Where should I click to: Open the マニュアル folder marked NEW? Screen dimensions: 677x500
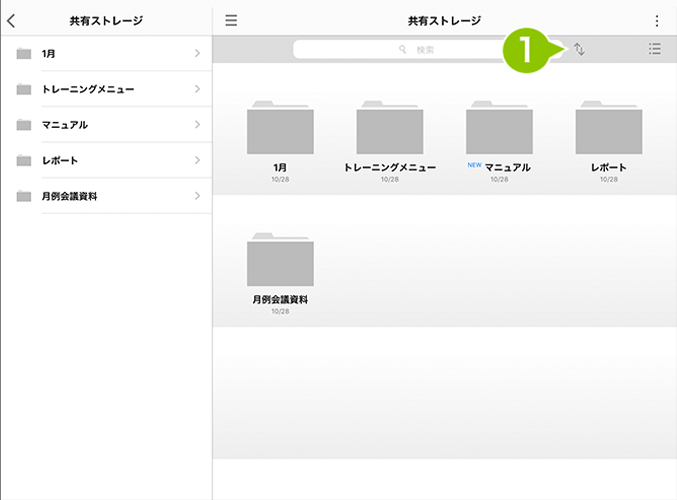coord(499,127)
